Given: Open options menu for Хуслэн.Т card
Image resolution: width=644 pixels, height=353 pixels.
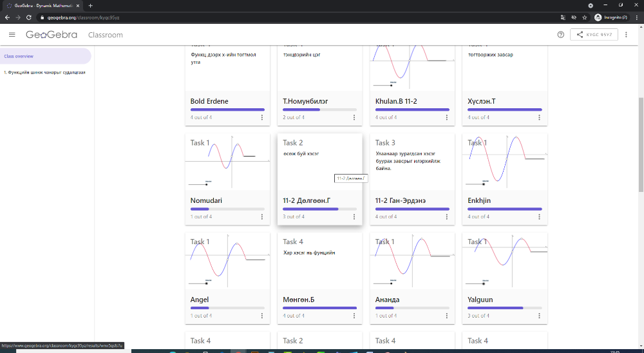Looking at the screenshot, I should [x=539, y=117].
